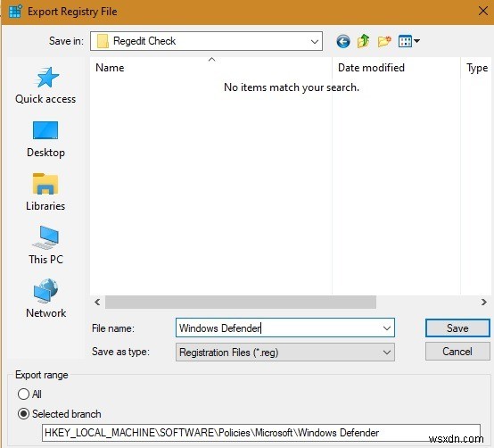This screenshot has height=448, width=494.
Task: Click the horizontal scrollbar left arrow
Action: point(97,302)
